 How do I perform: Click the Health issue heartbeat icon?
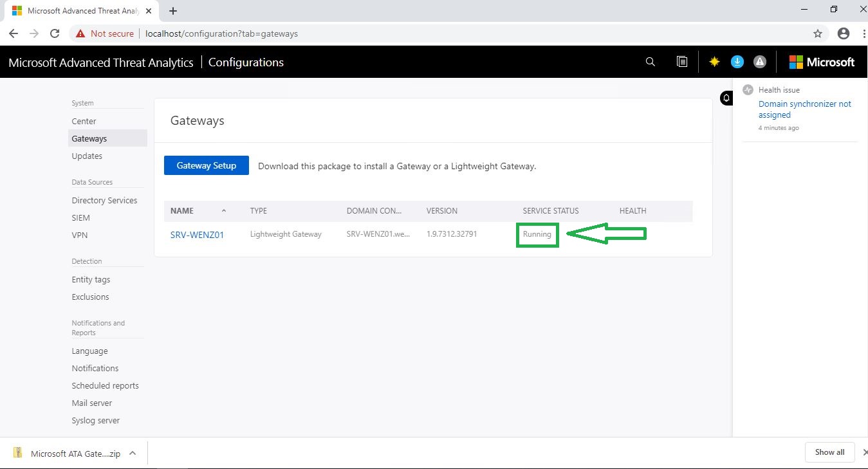tap(748, 90)
